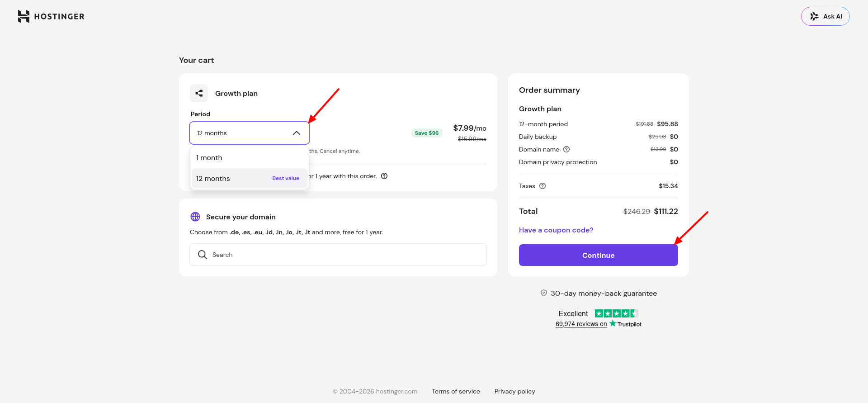The image size is (868, 403).
Task: Open 69,974 reviews on Trustpilot link
Action: pos(581,324)
